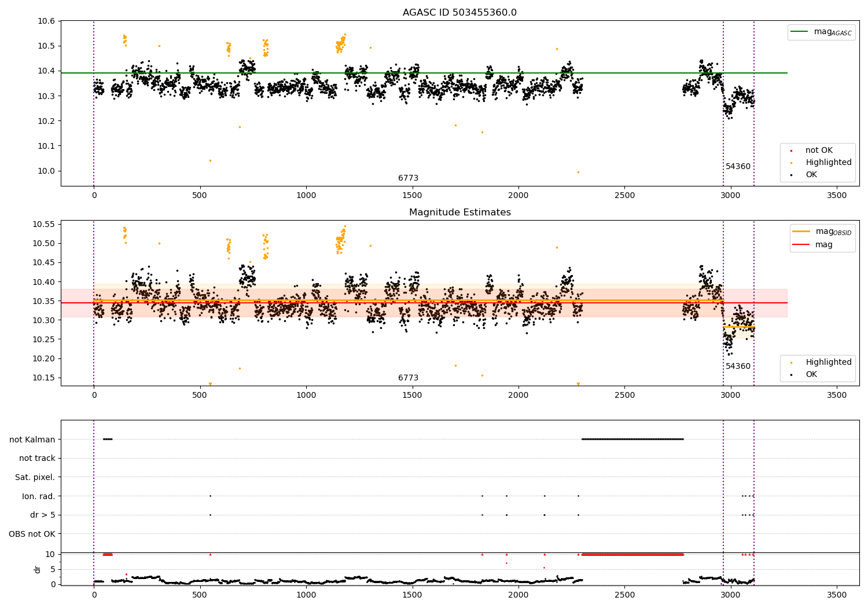
Task: Click the 10.2 tick label on top plot
Action: point(47,121)
